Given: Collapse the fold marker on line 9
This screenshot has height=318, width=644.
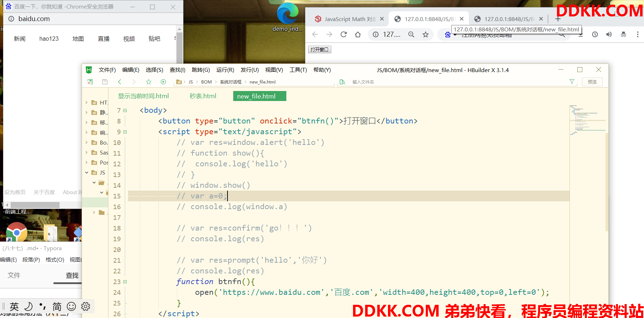Looking at the screenshot, I should (x=125, y=132).
